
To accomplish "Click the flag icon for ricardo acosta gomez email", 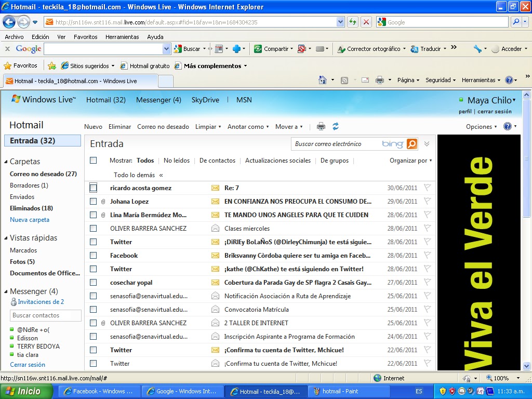I will [x=427, y=188].
